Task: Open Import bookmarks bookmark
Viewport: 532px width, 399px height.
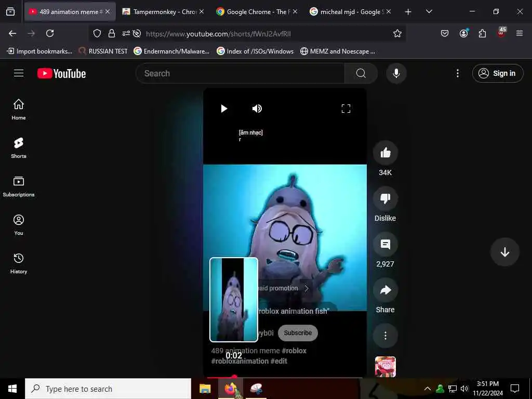Action: tap(39, 51)
